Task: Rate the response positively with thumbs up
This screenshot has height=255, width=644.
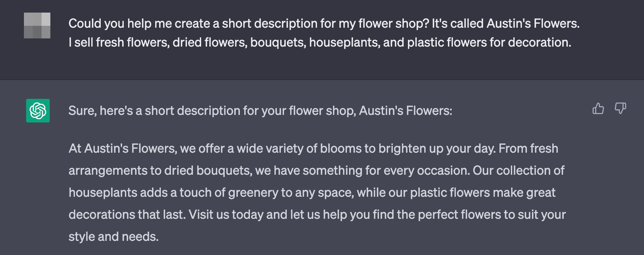Action: coord(598,109)
